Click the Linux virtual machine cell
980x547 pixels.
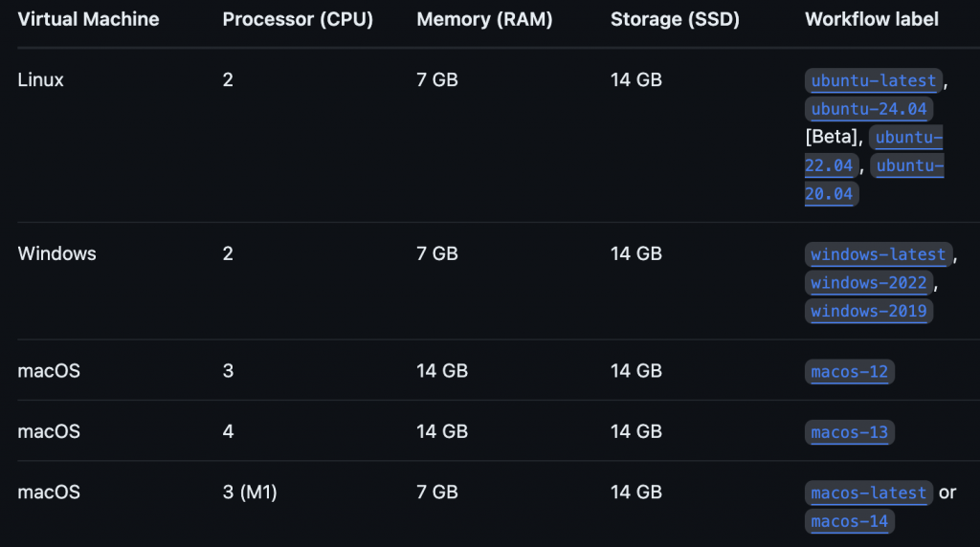tap(41, 80)
